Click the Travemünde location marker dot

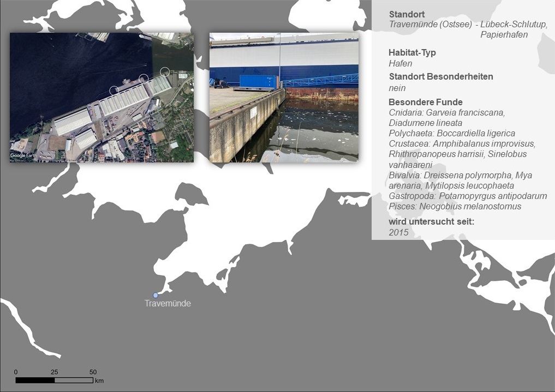coord(156,295)
